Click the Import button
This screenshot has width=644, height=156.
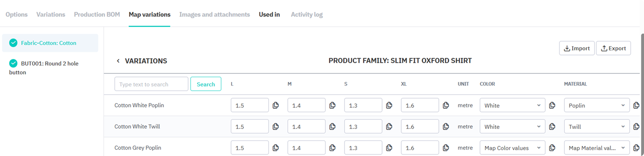pyautogui.click(x=577, y=48)
